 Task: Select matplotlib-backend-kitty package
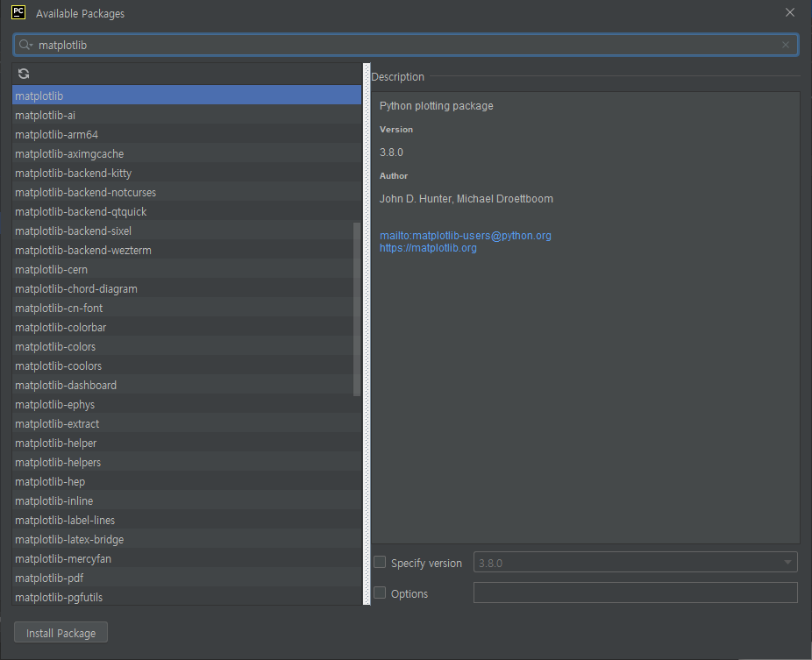click(x=187, y=173)
